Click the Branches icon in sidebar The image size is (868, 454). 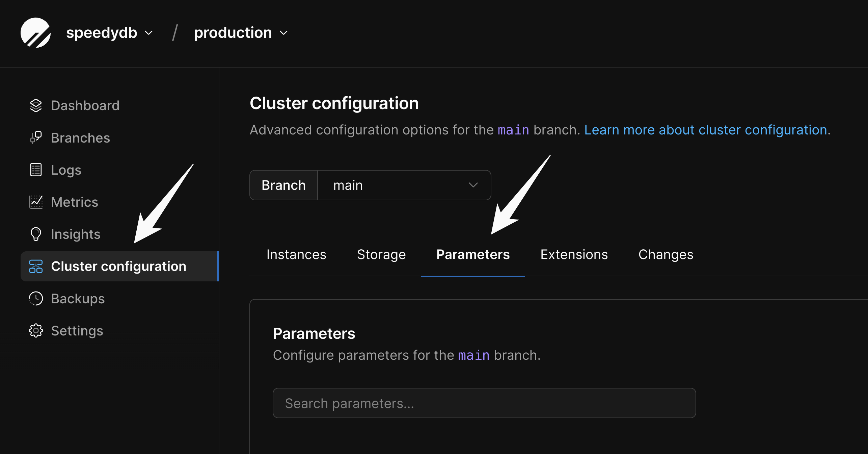pos(36,137)
